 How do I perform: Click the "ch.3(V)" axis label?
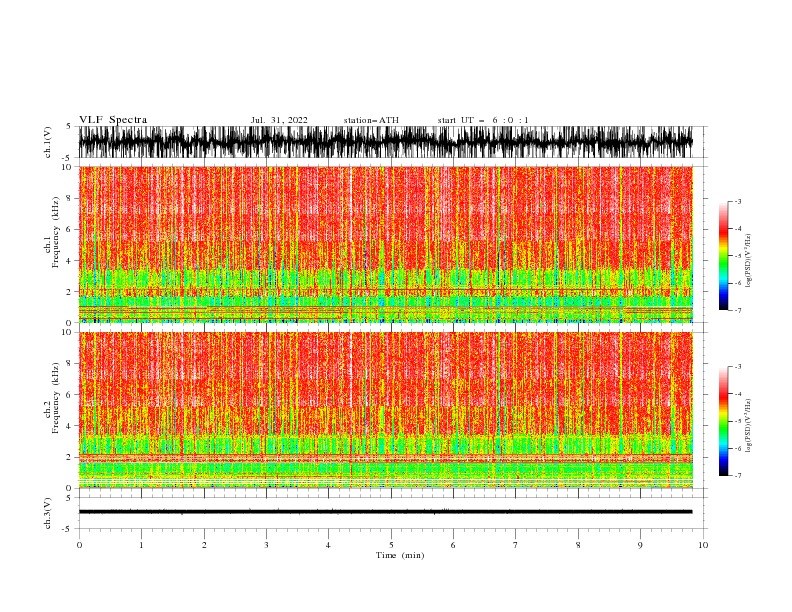[48, 513]
